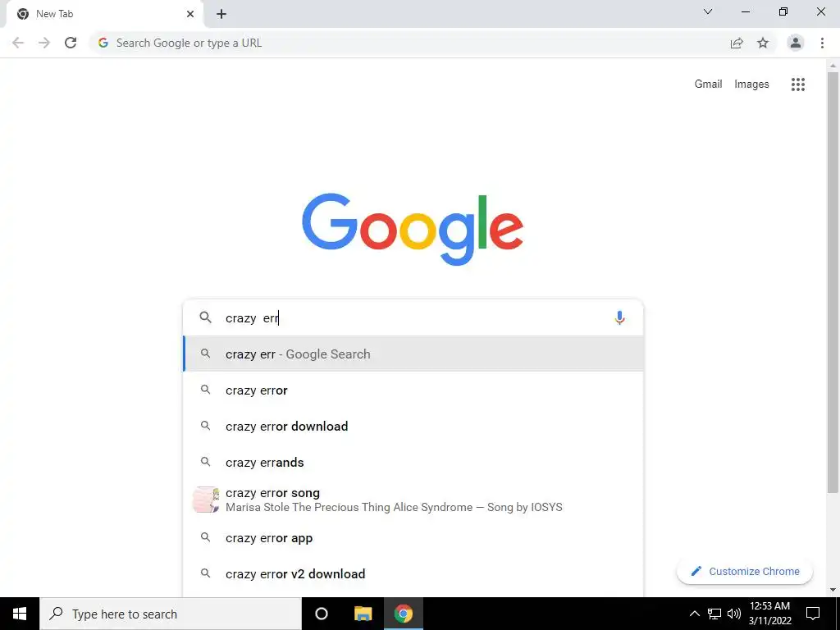Pick the 'crazy errands' suggestion
Viewport: 840px width, 630px height.
point(413,463)
